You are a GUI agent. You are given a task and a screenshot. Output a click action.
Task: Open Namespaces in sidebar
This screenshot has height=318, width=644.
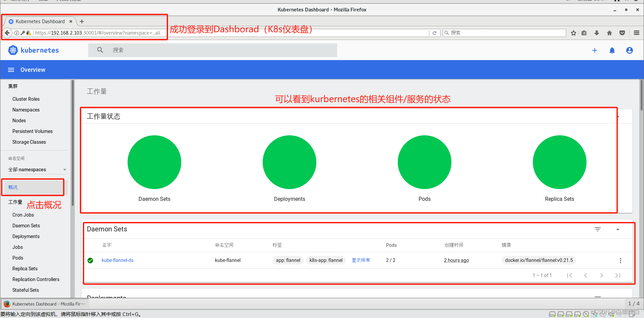tap(26, 110)
